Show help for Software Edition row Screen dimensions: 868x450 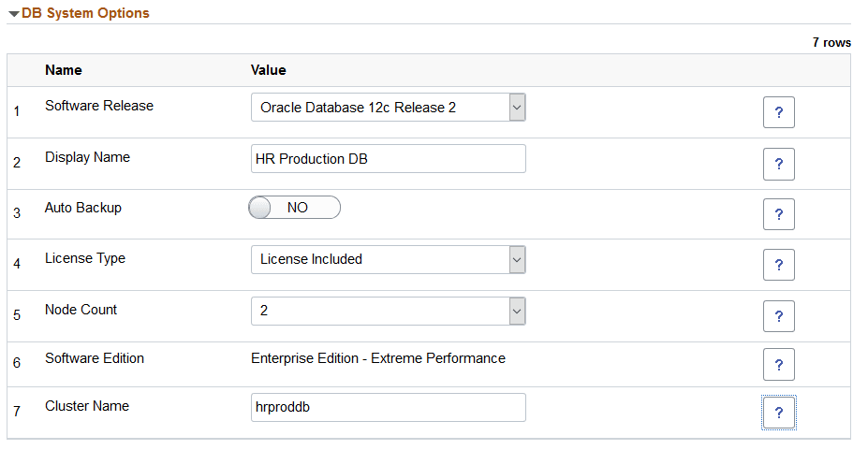[778, 365]
